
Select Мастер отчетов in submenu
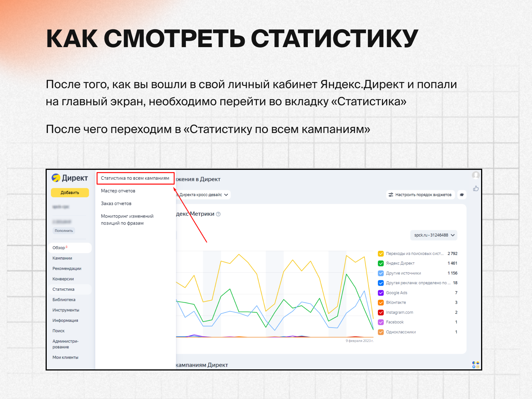click(118, 191)
